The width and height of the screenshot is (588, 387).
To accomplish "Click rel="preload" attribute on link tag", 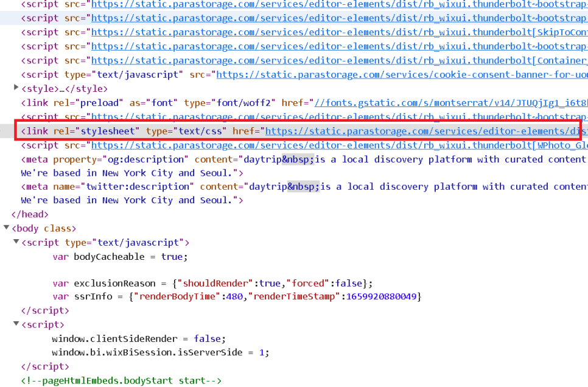I will point(88,103).
